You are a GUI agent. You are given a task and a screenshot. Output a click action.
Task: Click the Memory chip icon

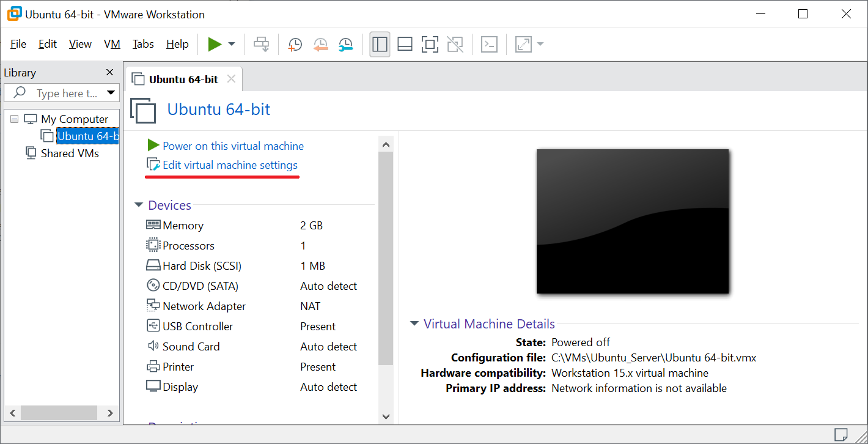(153, 225)
